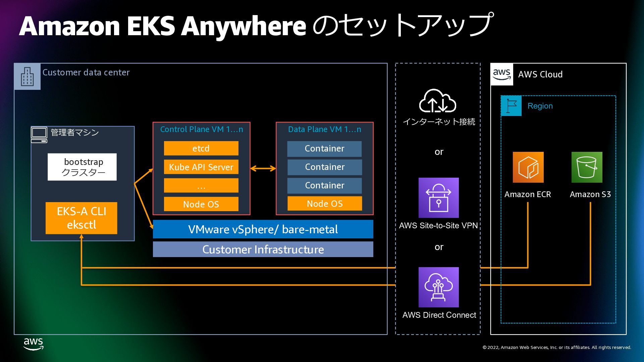Click the AWS Cloud logo icon

tap(502, 74)
